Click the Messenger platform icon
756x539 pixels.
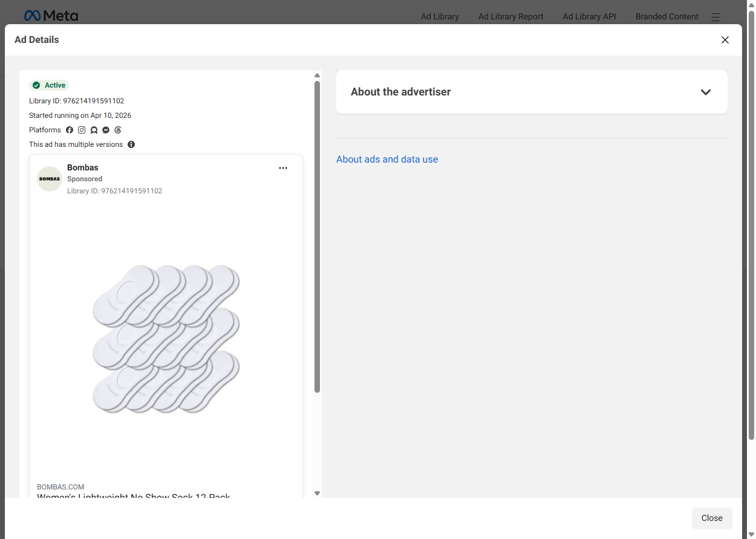(106, 130)
